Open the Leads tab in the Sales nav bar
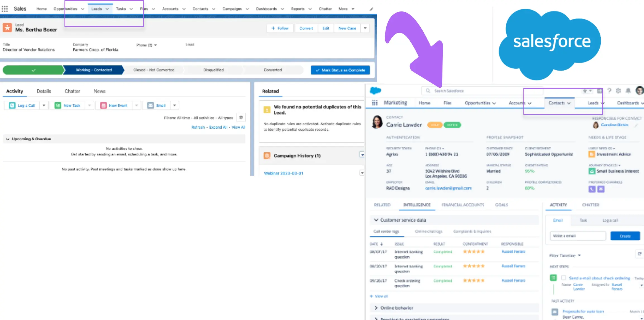644x320 pixels. tap(97, 9)
